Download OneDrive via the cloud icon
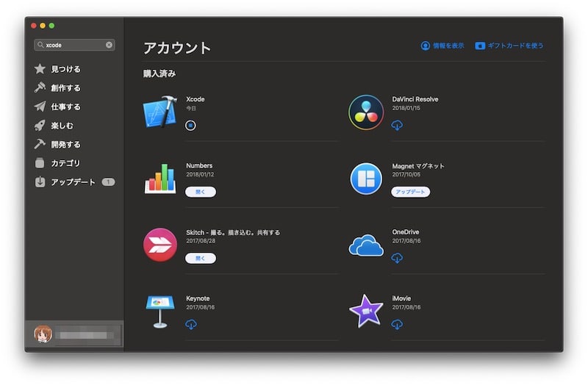This screenshot has width=588, height=385. 397,258
